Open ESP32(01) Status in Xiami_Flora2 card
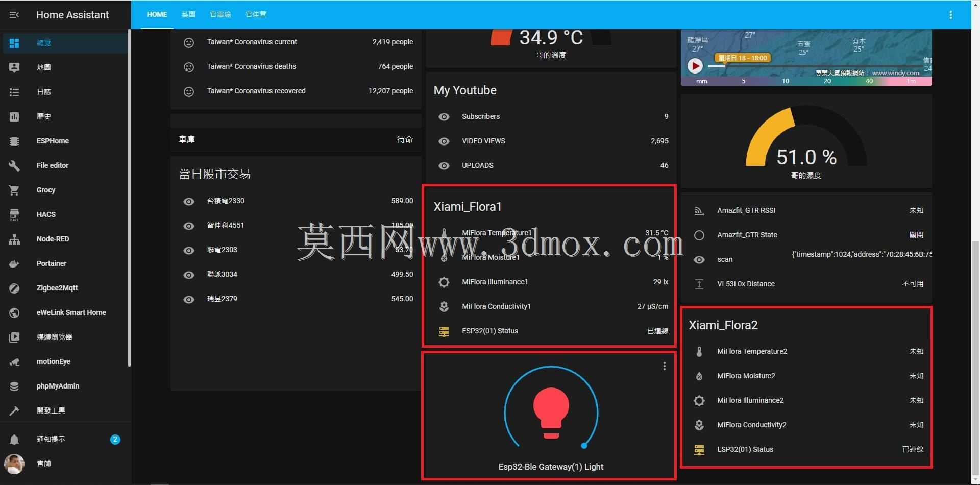 click(806, 449)
